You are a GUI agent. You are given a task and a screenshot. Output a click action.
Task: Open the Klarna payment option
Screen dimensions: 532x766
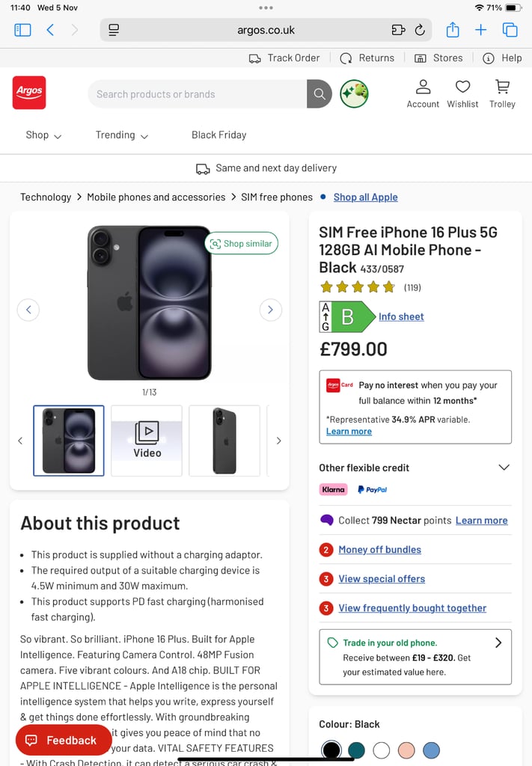point(333,488)
